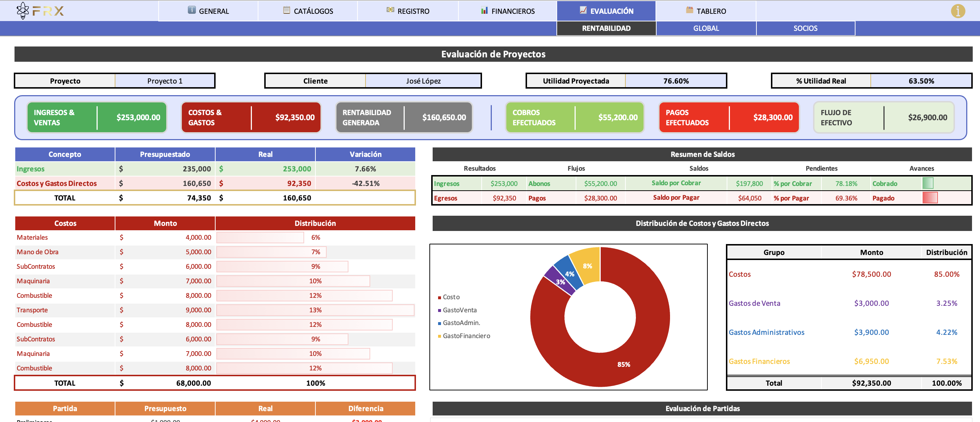Click the Catálogos notebook icon
Screen dimensions: 980x422
[286, 10]
